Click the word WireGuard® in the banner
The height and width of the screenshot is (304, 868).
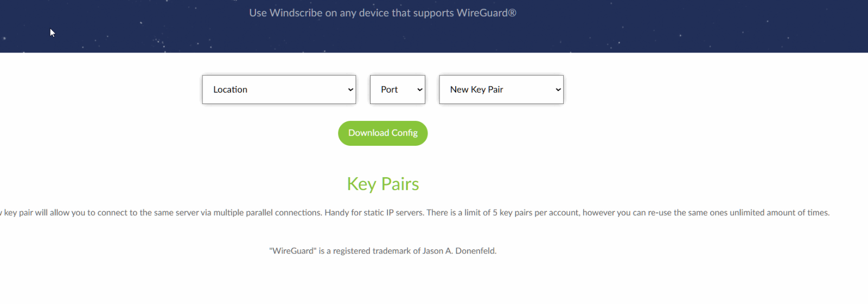click(486, 13)
